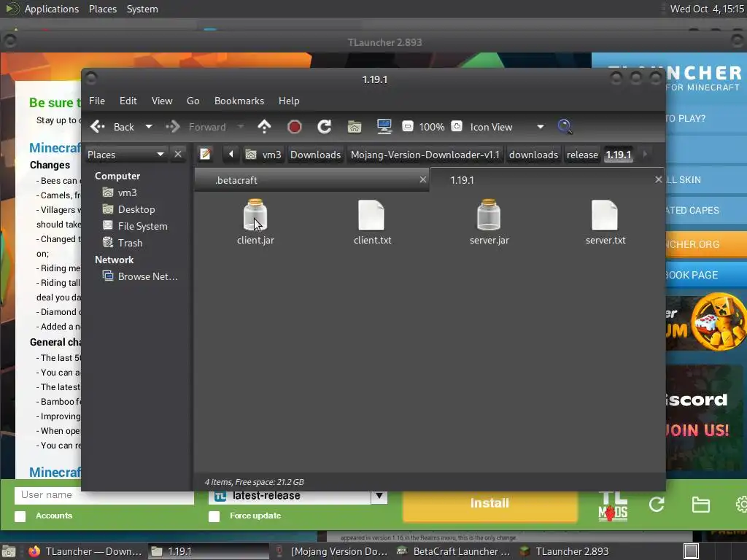Click the clock in the top panel
747x560 pixels.
point(706,9)
